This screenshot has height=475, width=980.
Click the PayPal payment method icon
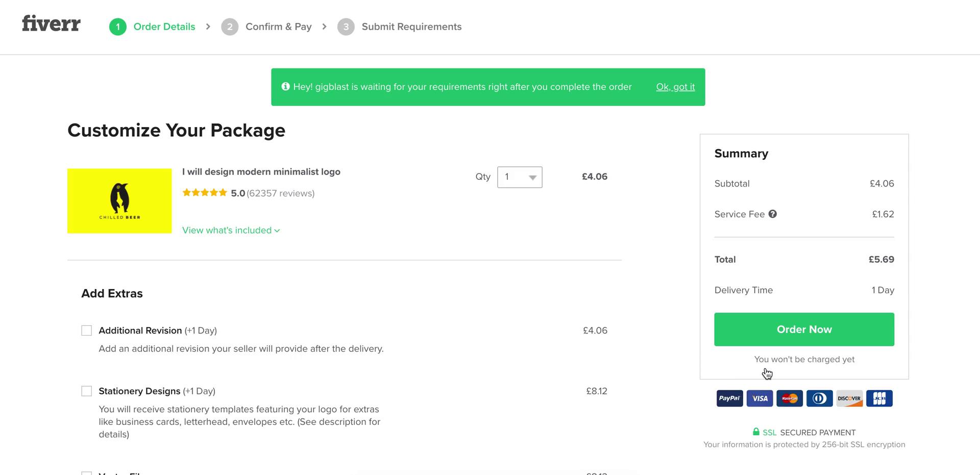point(729,398)
